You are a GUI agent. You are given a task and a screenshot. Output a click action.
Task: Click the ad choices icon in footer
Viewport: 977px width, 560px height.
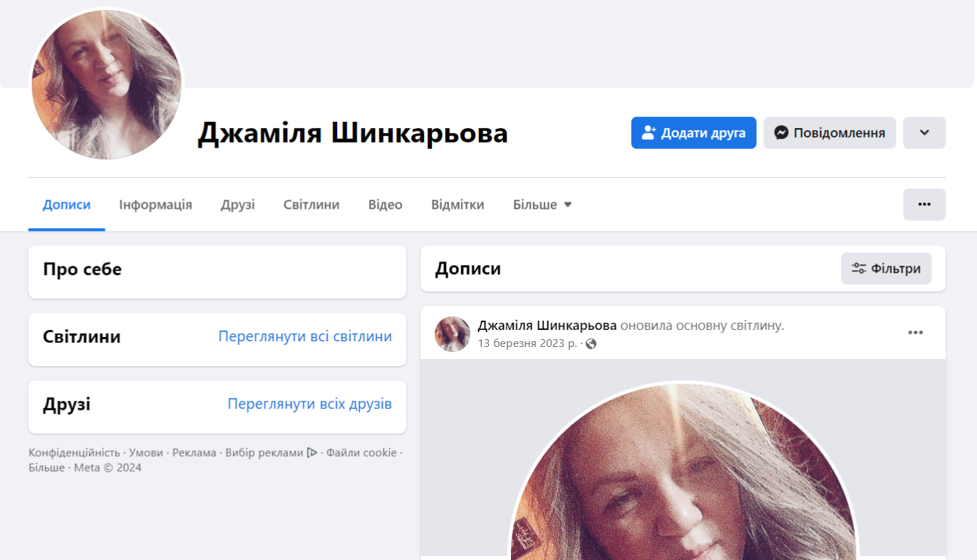click(312, 452)
